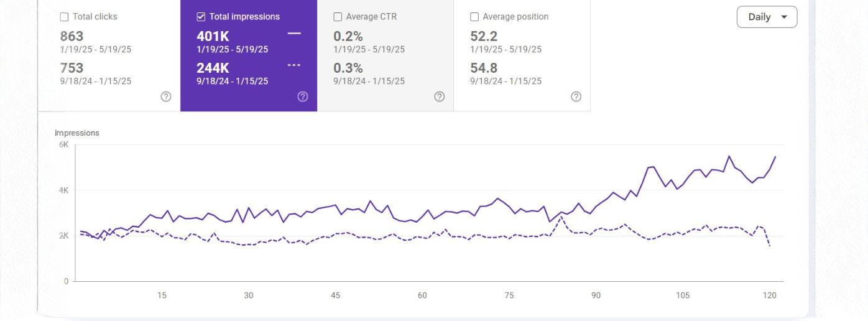868x321 pixels.
Task: Enable the Total clicks checkbox
Action: point(65,17)
